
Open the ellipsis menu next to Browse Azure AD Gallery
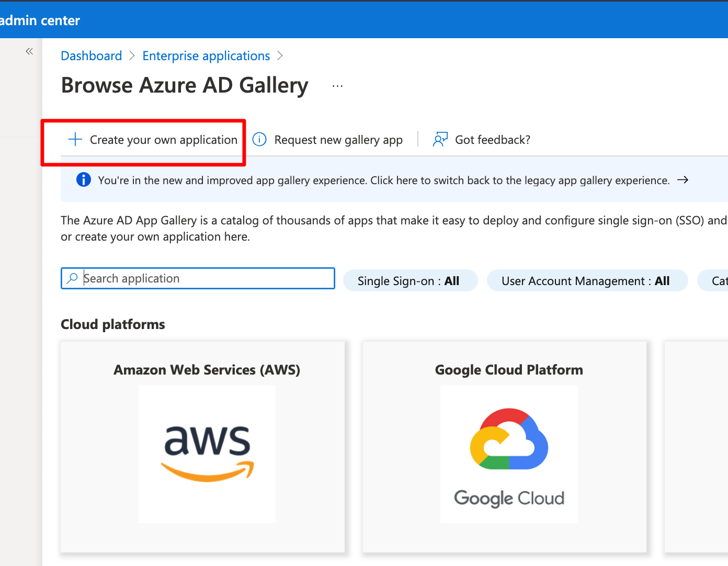click(337, 86)
